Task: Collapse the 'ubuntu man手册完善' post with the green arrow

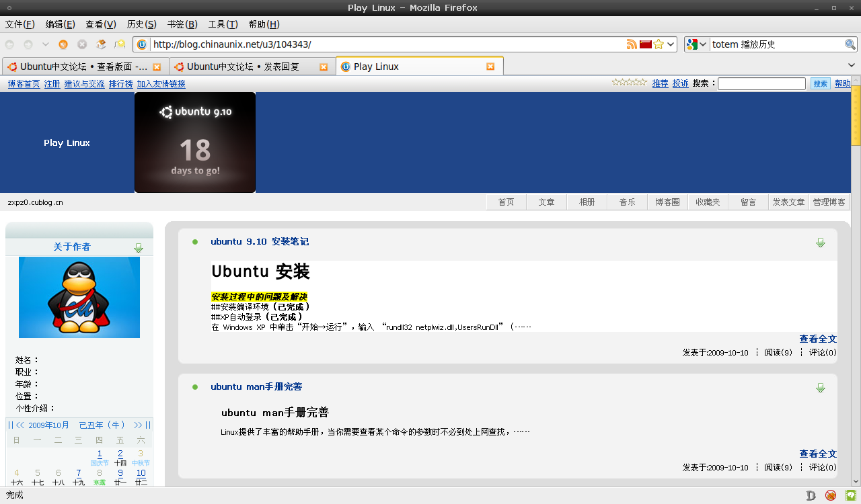Action: tap(820, 387)
